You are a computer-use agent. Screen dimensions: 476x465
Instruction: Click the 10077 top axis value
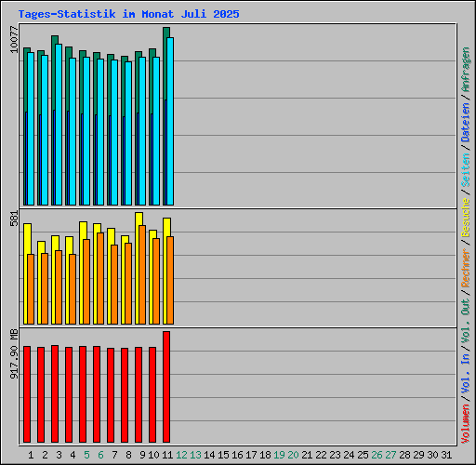(x=14, y=39)
